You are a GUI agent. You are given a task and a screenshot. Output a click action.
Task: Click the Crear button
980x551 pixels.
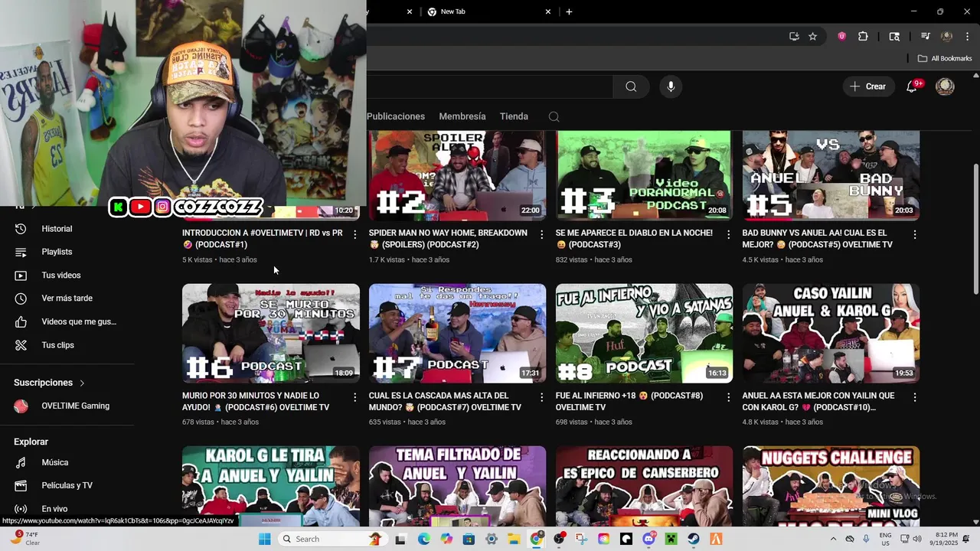[x=867, y=86]
